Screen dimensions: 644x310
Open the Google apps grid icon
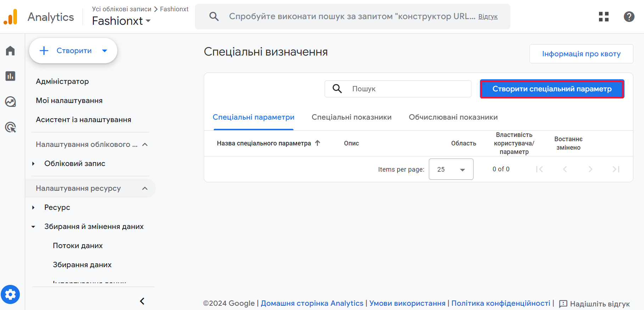[604, 17]
